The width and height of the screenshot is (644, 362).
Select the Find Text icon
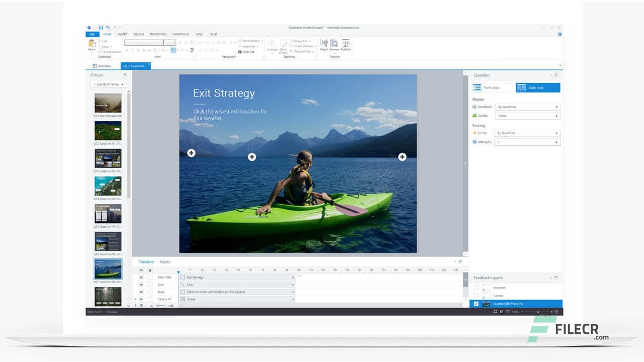tap(248, 52)
